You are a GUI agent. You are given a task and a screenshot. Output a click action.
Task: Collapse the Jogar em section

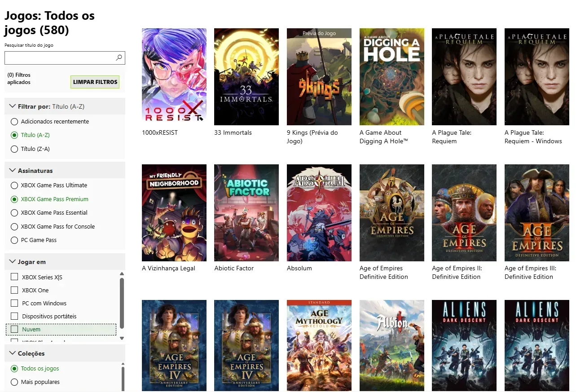point(65,262)
